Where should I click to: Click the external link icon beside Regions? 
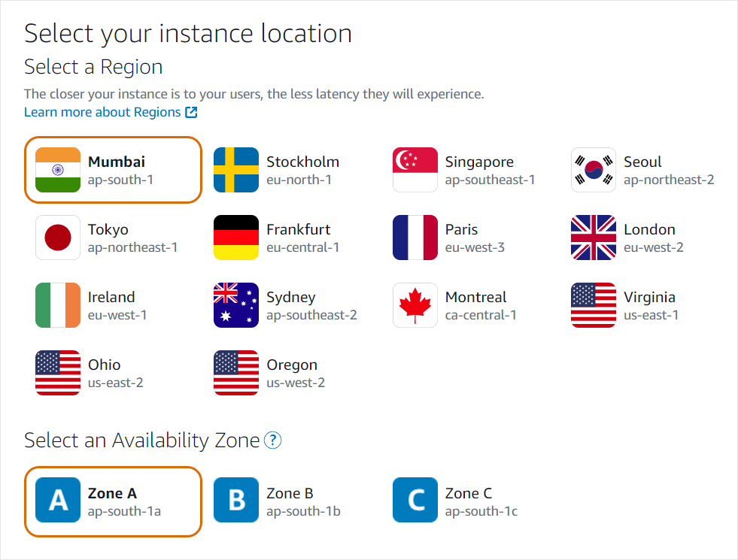[x=191, y=113]
